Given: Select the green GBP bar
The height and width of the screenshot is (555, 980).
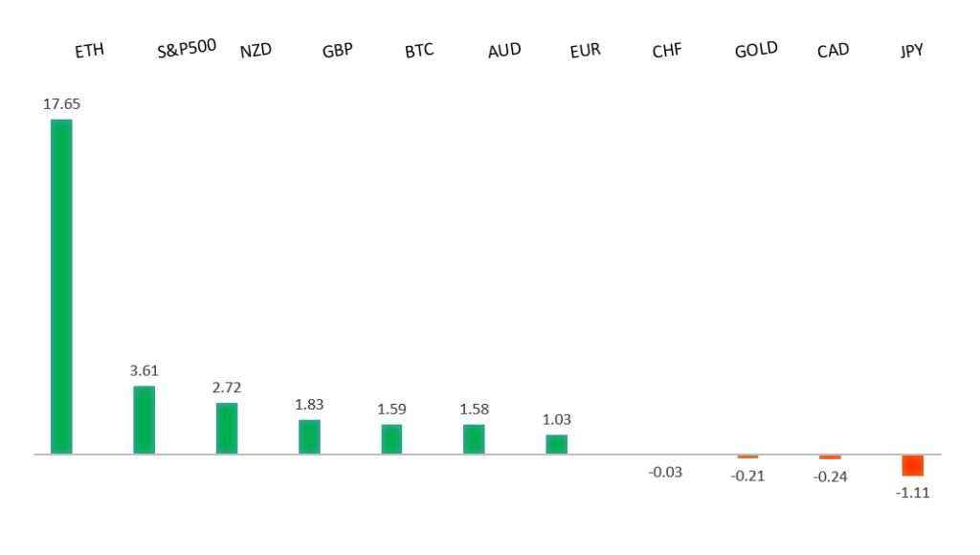Looking at the screenshot, I should 309,436.
